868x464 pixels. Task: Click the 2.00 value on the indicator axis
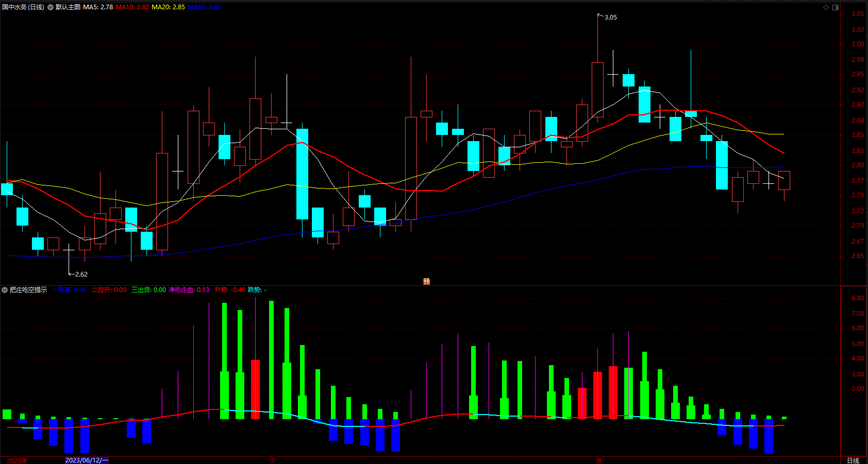click(x=858, y=389)
